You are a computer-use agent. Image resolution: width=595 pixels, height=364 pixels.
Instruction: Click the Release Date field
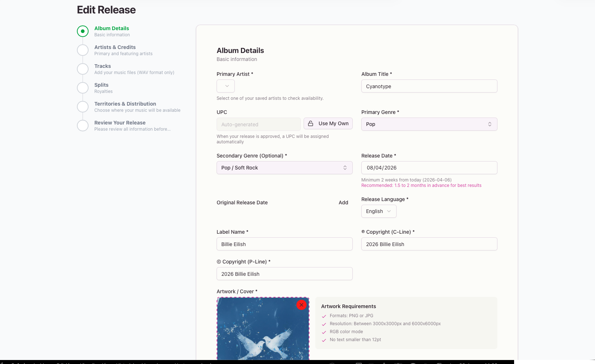tap(429, 168)
